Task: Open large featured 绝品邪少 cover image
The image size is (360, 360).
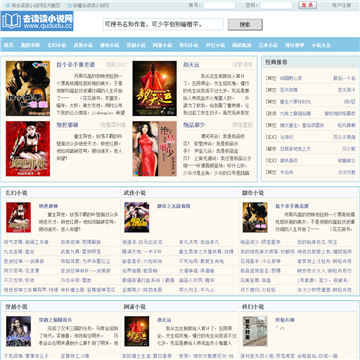Action: point(155,149)
